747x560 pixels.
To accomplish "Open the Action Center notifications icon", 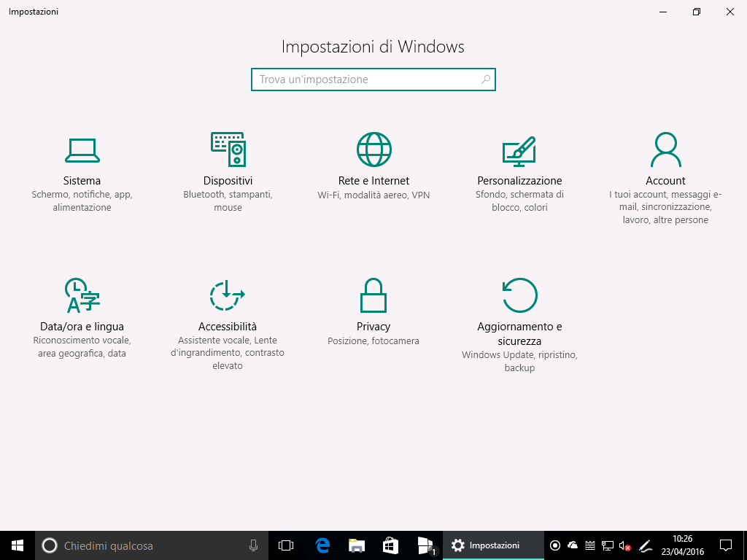I will pos(726,545).
